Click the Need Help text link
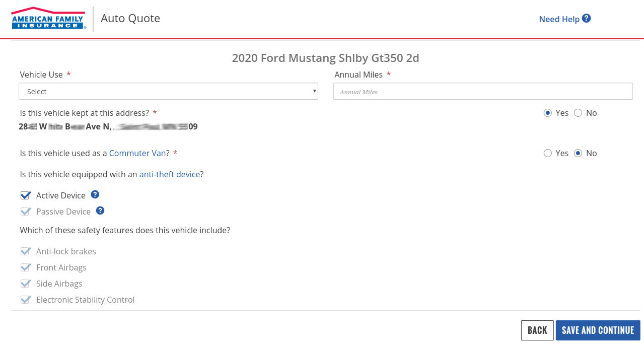This screenshot has width=644, height=346. (x=559, y=19)
